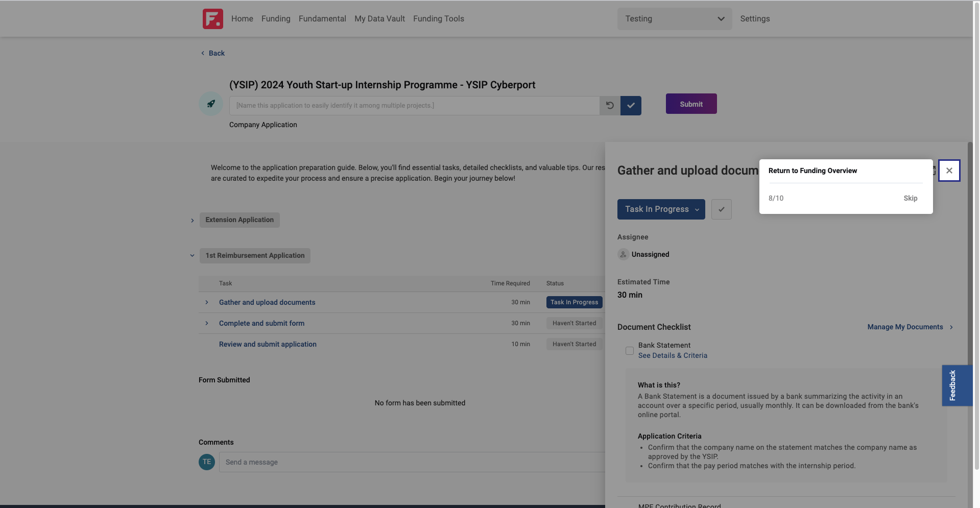Click the '30 min' estimated time value

tap(630, 295)
